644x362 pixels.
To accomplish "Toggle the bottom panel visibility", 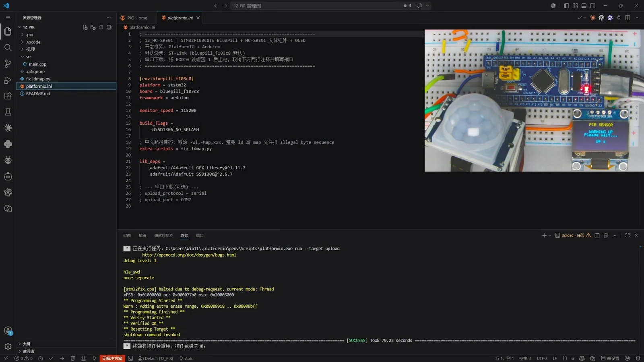I will (584, 6).
